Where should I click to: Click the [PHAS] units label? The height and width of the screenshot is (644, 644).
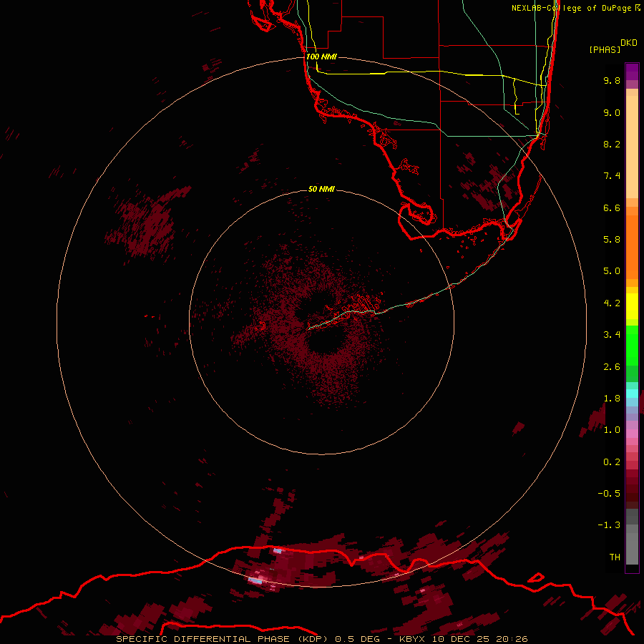tap(605, 50)
